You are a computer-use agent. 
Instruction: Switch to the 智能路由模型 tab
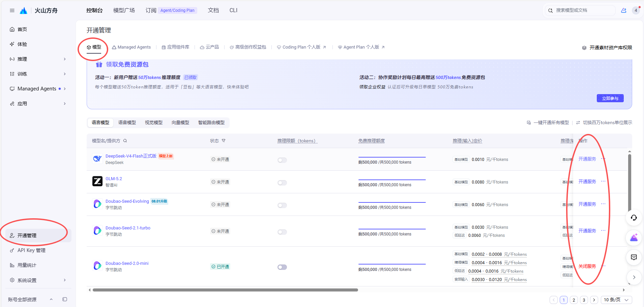point(211,122)
